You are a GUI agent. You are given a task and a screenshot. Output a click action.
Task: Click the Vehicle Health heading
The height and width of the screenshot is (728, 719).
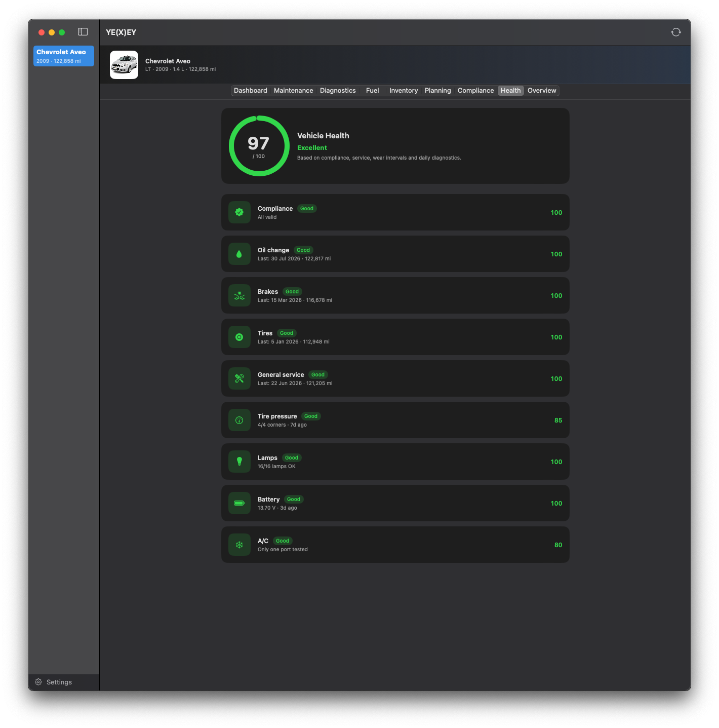(x=323, y=136)
